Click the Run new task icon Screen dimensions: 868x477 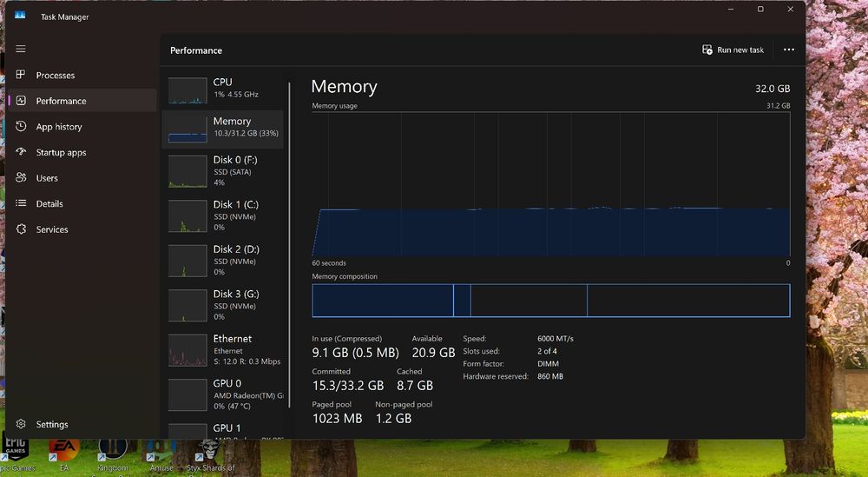tap(707, 50)
